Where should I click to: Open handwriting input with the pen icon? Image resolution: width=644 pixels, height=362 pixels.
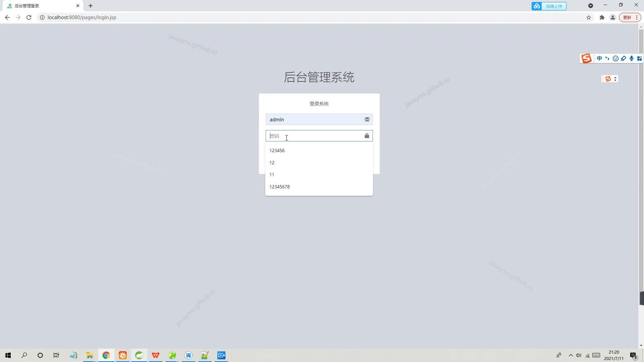[624, 58]
